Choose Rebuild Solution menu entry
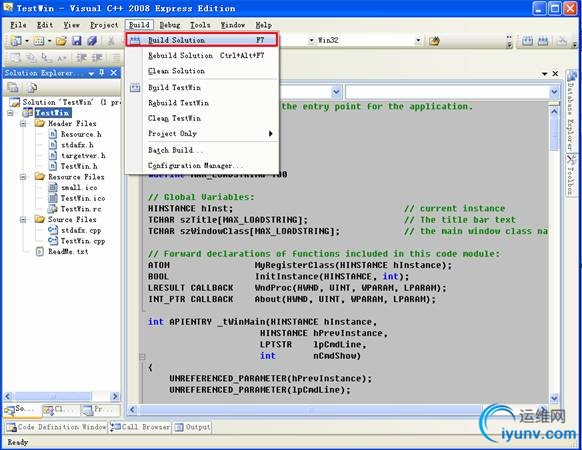This screenshot has height=450, width=582. click(202, 55)
